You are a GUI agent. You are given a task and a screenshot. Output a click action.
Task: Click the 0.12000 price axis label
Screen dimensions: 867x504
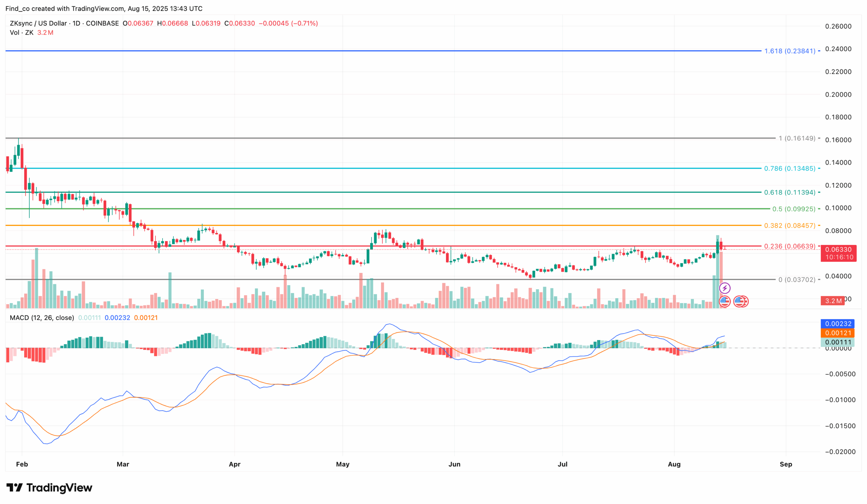839,185
